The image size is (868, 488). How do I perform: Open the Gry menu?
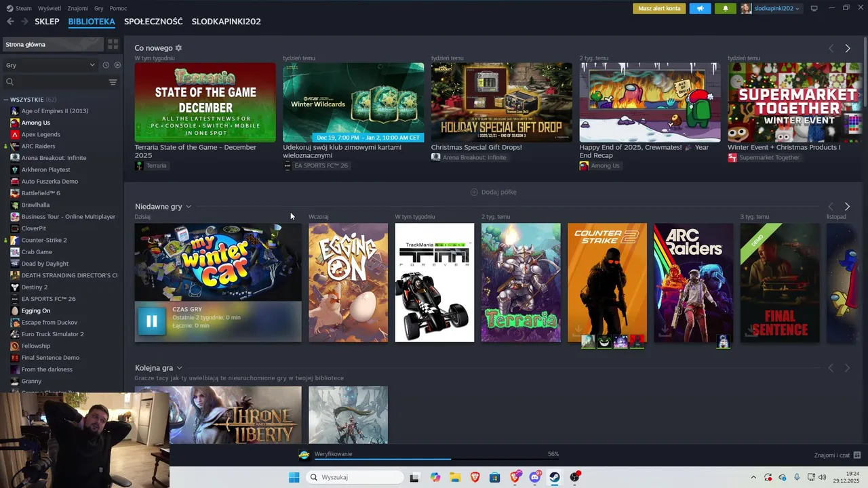tap(99, 8)
